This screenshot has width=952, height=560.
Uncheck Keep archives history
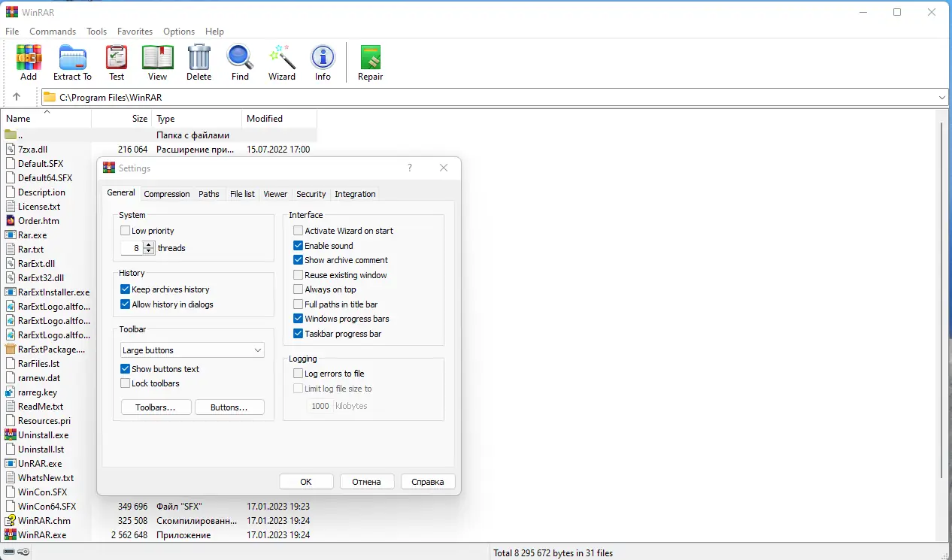point(126,289)
